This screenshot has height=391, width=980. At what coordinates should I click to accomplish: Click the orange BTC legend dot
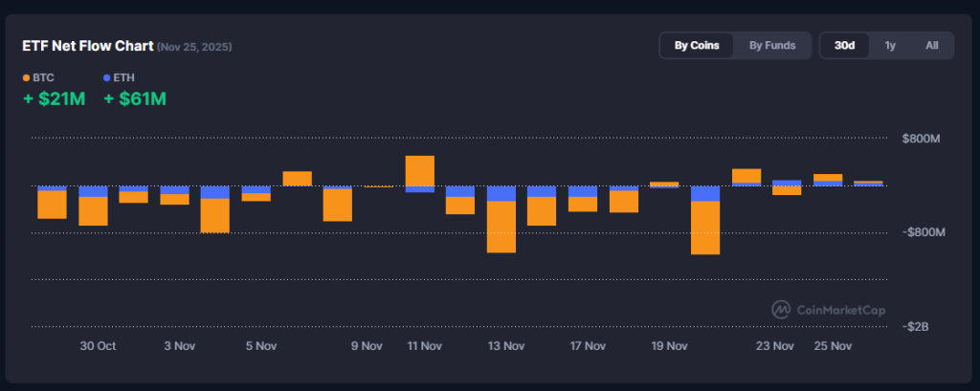click(26, 76)
